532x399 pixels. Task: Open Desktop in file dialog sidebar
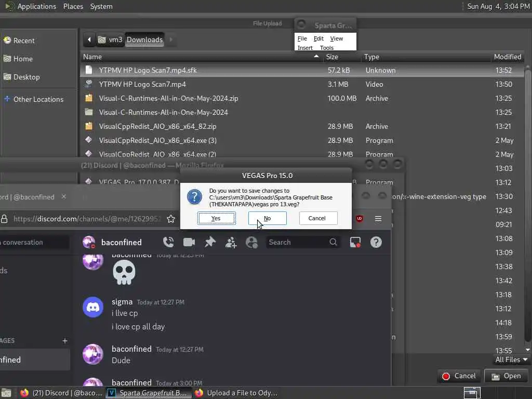(x=26, y=77)
